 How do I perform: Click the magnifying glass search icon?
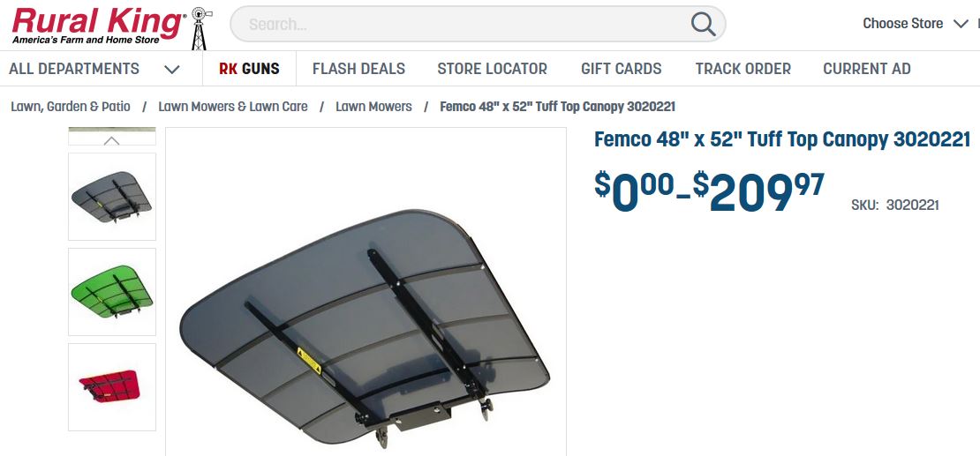(x=703, y=25)
